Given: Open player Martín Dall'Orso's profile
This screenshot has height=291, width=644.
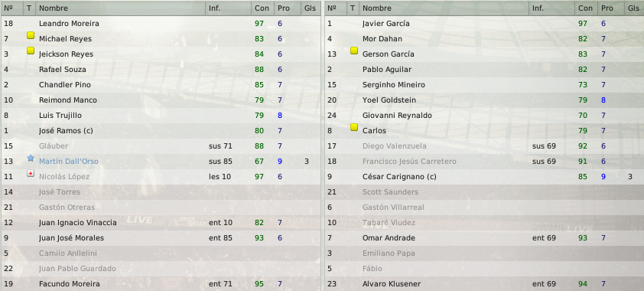Looking at the screenshot, I should point(69,162).
